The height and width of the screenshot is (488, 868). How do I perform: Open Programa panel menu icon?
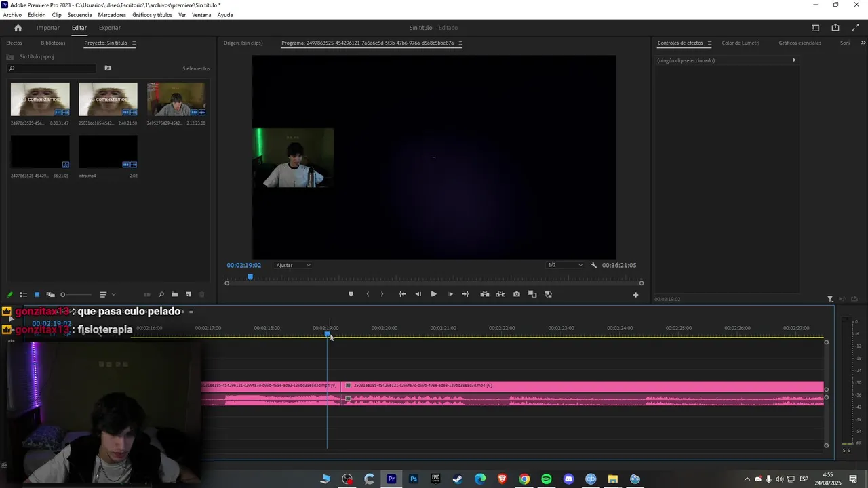(460, 43)
